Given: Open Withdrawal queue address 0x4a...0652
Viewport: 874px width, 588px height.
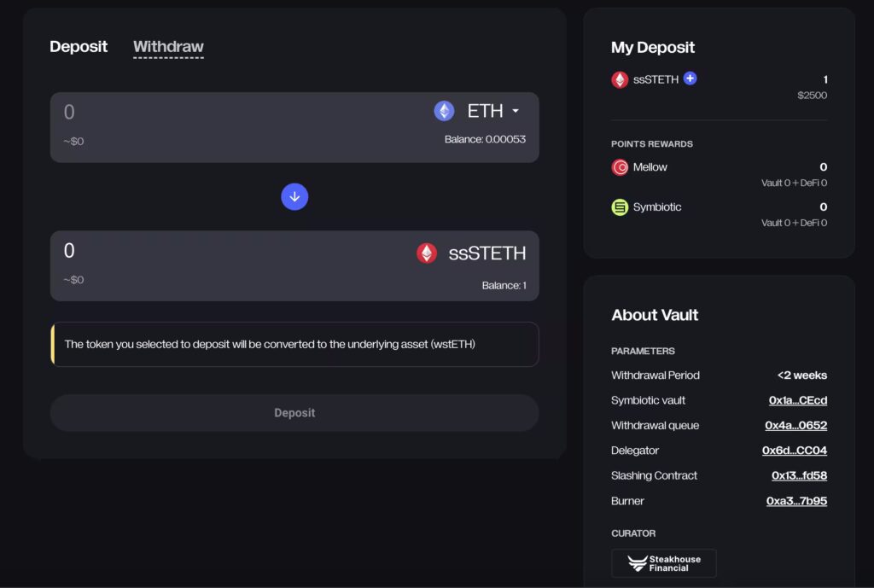Looking at the screenshot, I should click(x=795, y=426).
